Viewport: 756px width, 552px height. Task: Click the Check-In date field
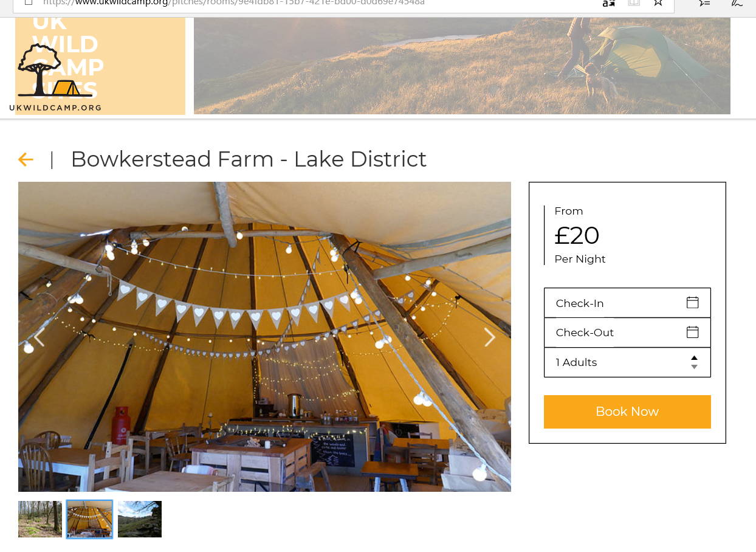click(614, 303)
